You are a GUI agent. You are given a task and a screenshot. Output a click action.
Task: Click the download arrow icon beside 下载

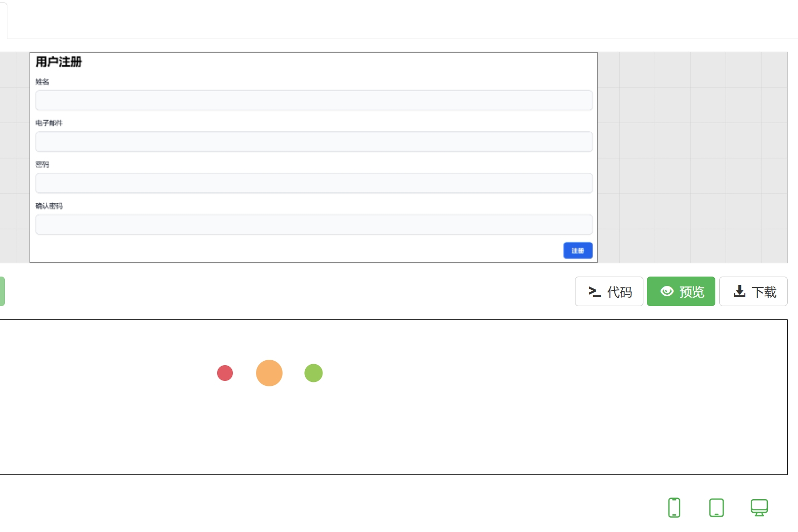pos(739,291)
